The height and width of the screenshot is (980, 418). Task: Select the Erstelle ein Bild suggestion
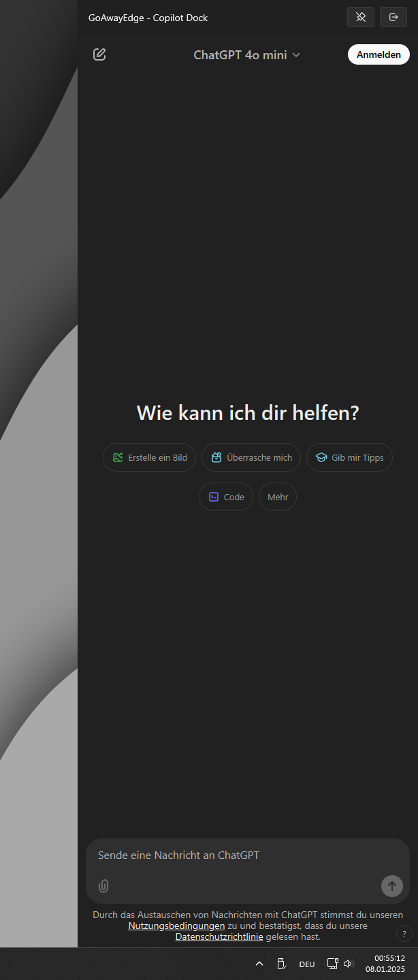point(150,457)
